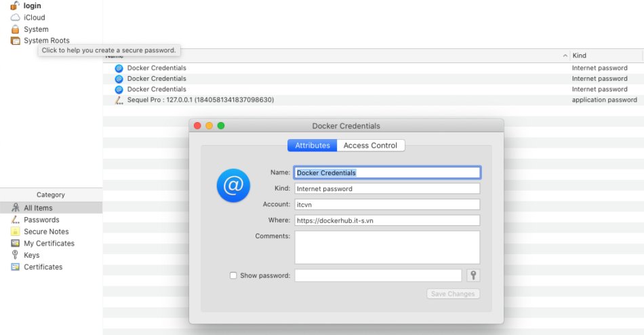The width and height of the screenshot is (644, 335).
Task: Sort list by Kind column header
Action: click(579, 56)
